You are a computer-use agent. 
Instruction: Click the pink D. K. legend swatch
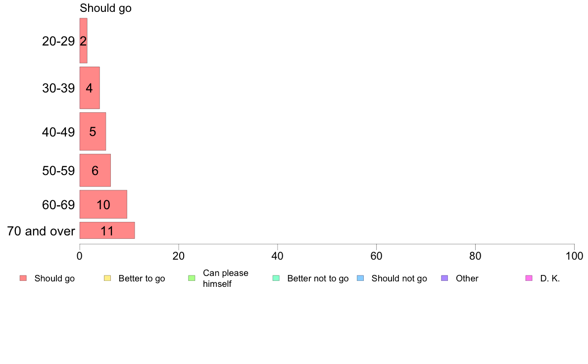point(529,278)
